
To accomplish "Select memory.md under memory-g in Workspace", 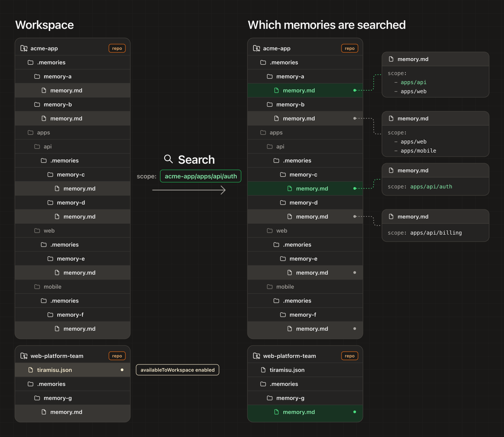I will 73,412.
